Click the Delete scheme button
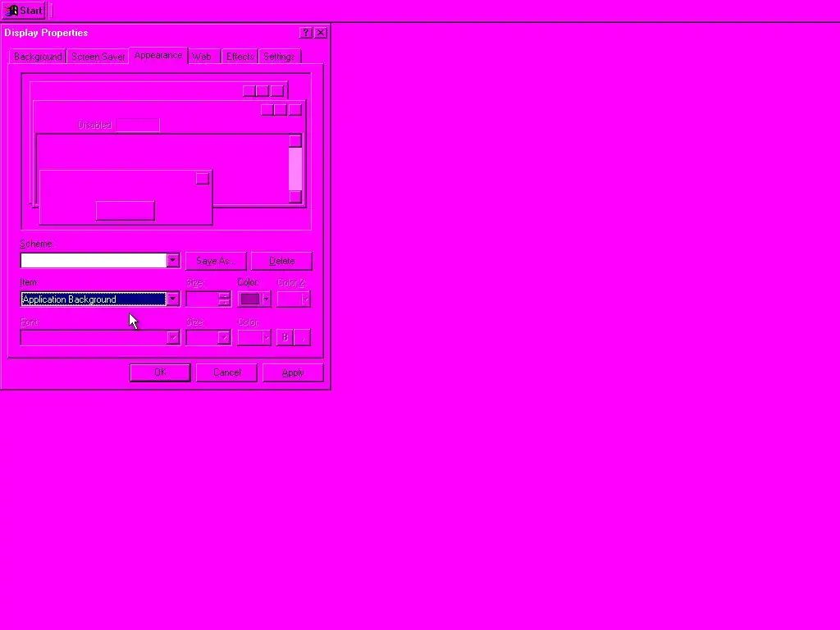The image size is (840, 630). [282, 261]
